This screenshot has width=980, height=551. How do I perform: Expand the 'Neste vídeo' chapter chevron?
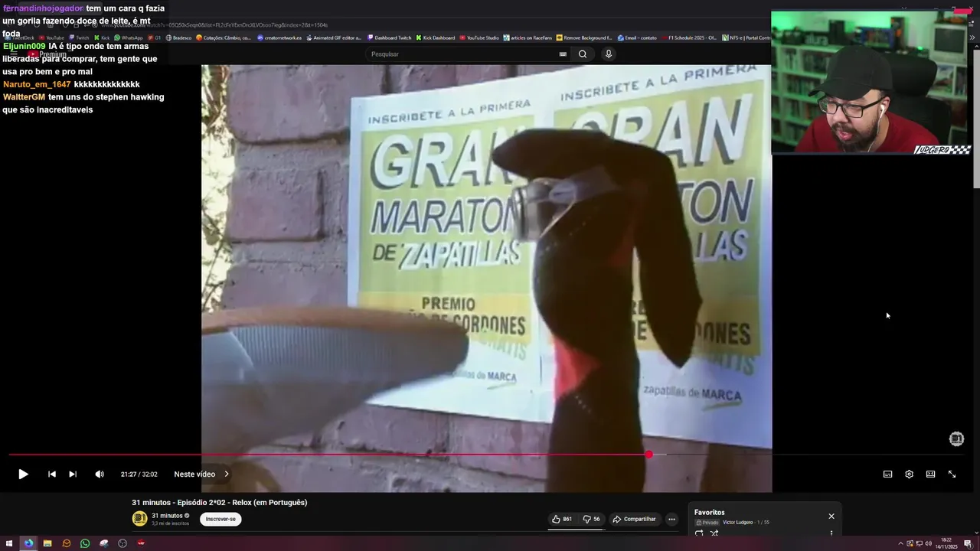[x=227, y=474]
